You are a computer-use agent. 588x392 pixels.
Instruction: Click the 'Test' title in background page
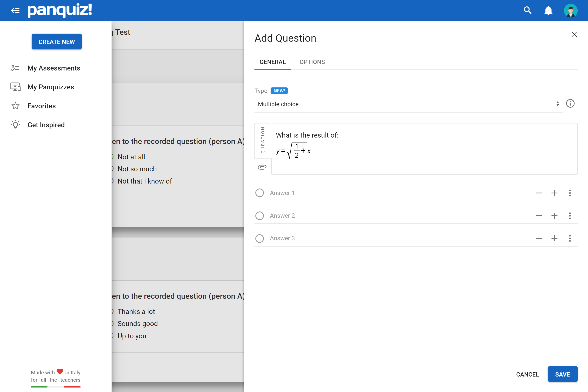pos(122,32)
